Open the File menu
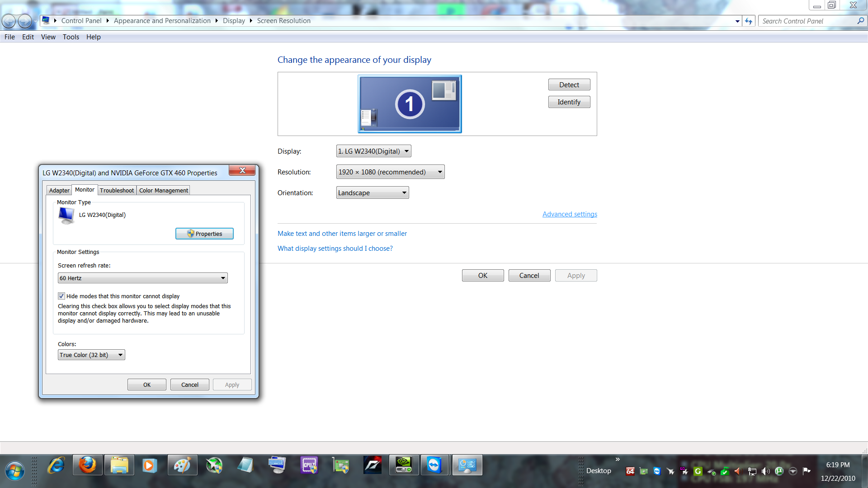 (9, 37)
